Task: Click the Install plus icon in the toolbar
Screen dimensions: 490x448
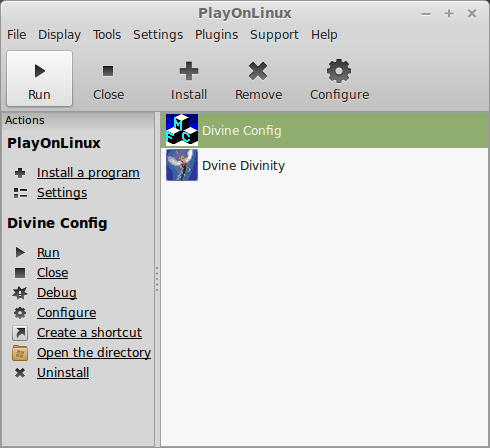Action: coord(189,71)
